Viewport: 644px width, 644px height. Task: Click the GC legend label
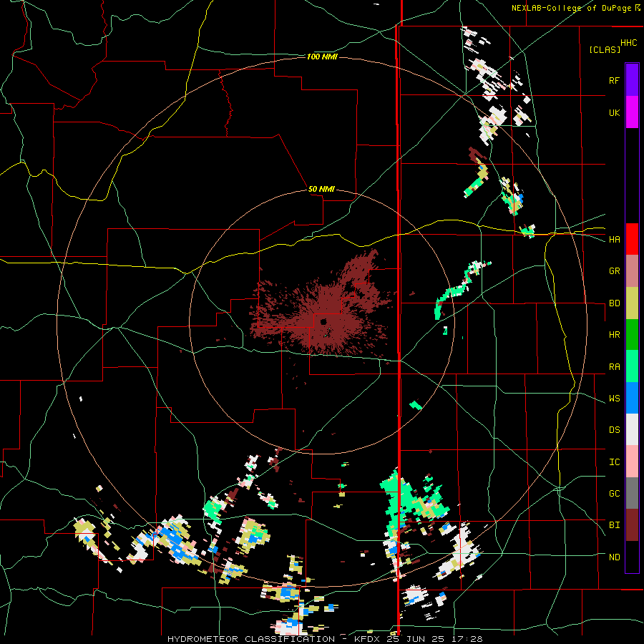click(x=614, y=494)
